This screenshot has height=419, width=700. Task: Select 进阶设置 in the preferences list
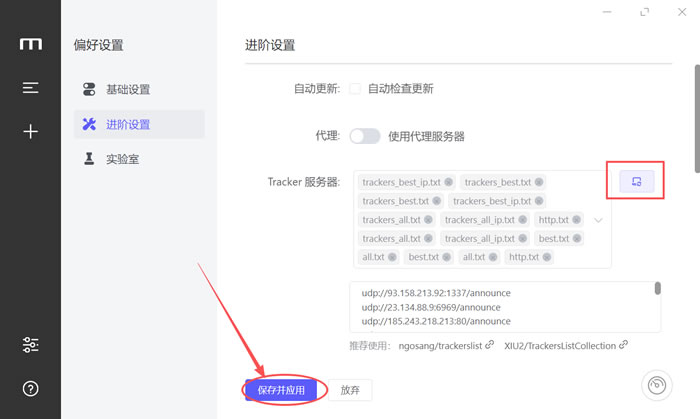click(127, 124)
